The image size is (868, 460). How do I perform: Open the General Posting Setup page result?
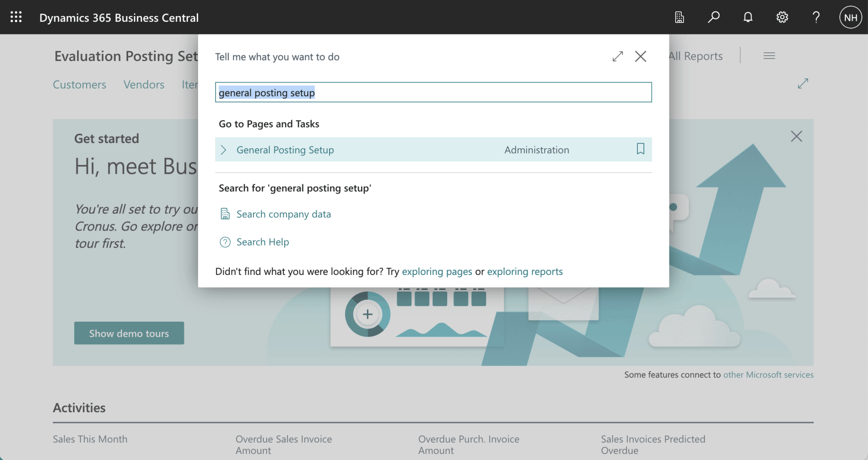tap(285, 150)
